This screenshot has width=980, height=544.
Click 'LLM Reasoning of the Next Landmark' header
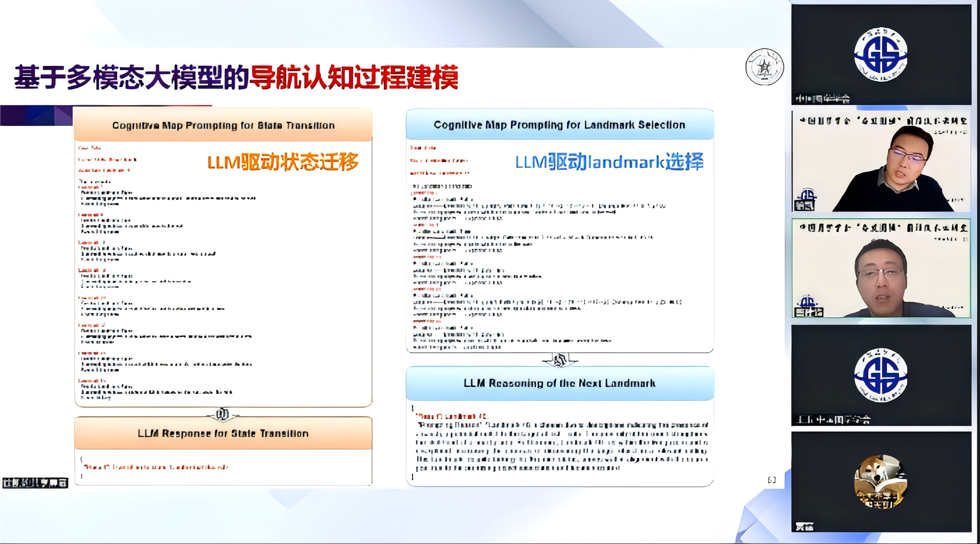(559, 383)
